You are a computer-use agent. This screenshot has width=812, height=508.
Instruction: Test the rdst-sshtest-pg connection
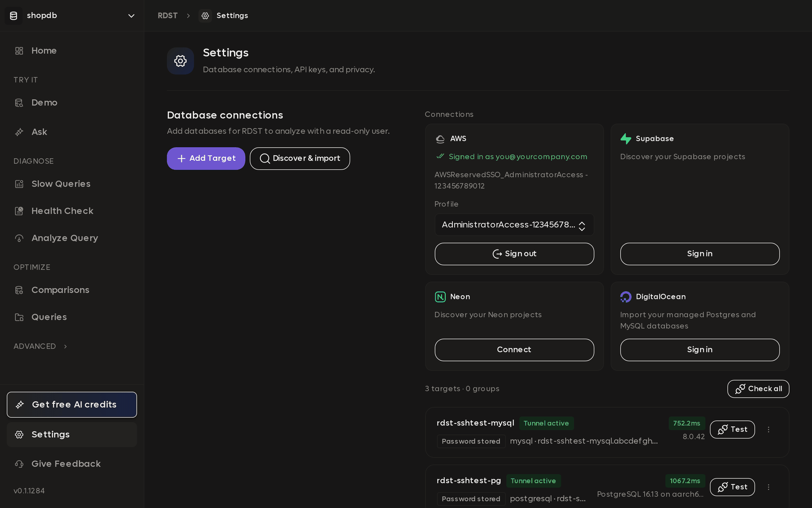732,487
